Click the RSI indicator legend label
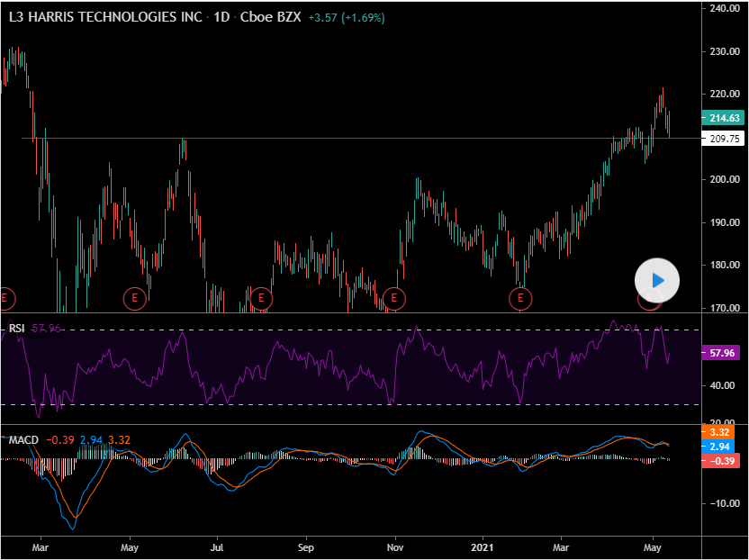This screenshot has height=560, width=749. tap(16, 329)
